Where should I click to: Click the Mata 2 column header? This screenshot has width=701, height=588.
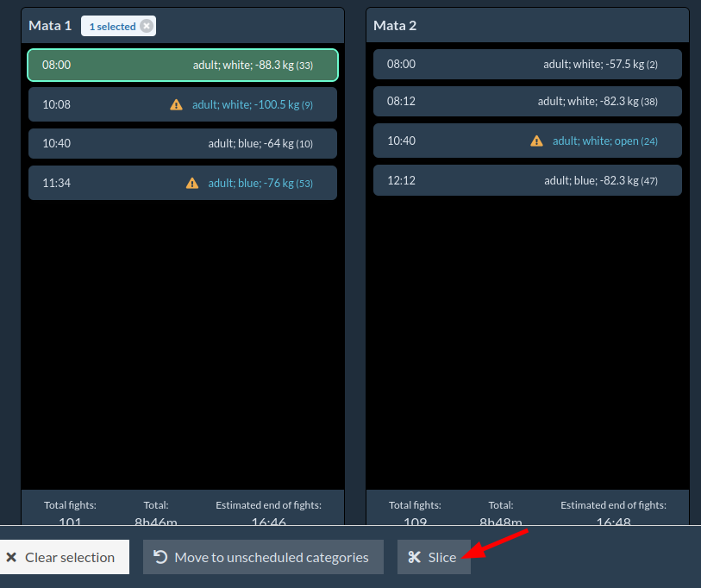pyautogui.click(x=395, y=26)
